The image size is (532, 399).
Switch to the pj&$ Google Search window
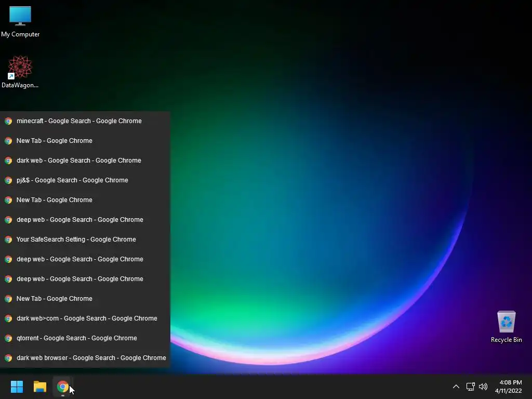tap(85, 180)
